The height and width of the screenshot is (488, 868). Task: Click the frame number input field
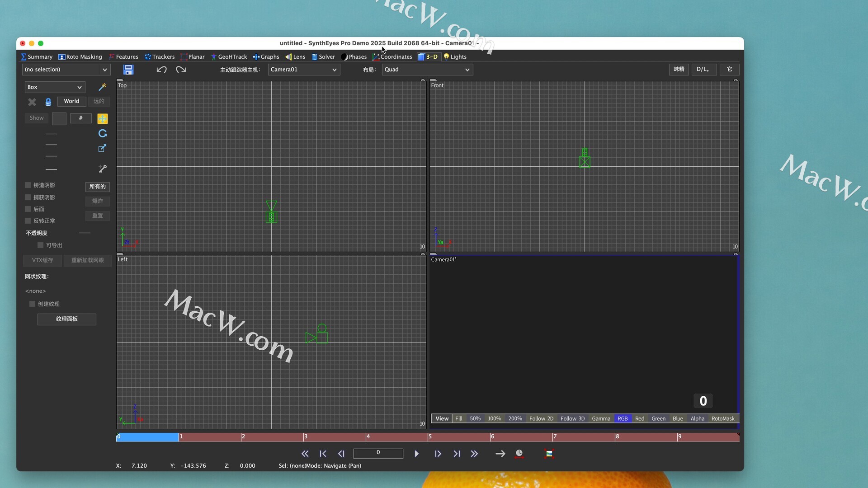point(378,453)
